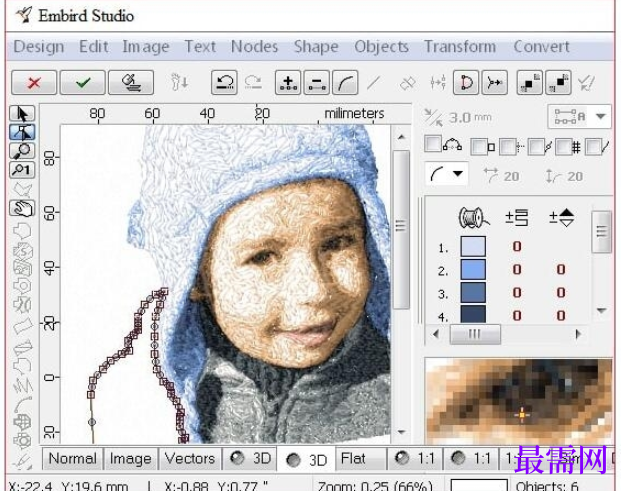Screen dimensions: 626x491
Task: Click the canvas scrollbar up arrow
Action: pyautogui.click(x=402, y=137)
